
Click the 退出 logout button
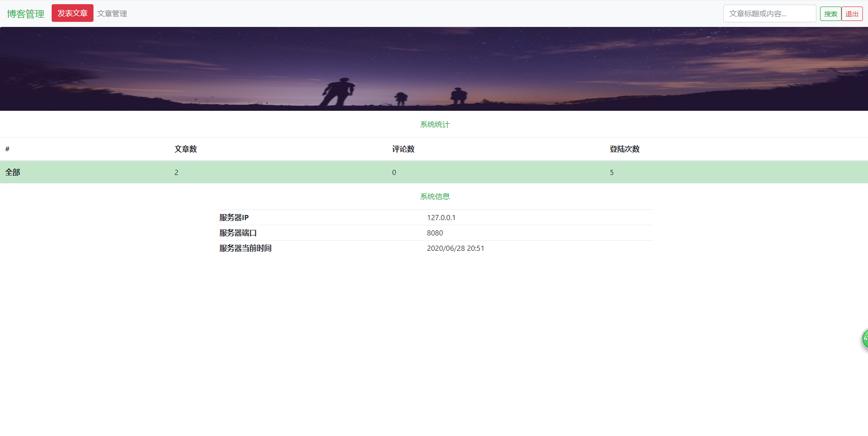(852, 14)
